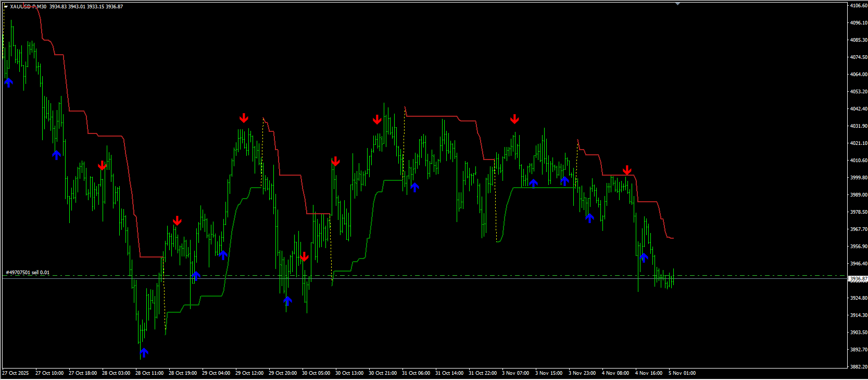Click the red down arrow near 29 Oct 12:00
Screen dimensions: 868x380
[x=244, y=118]
